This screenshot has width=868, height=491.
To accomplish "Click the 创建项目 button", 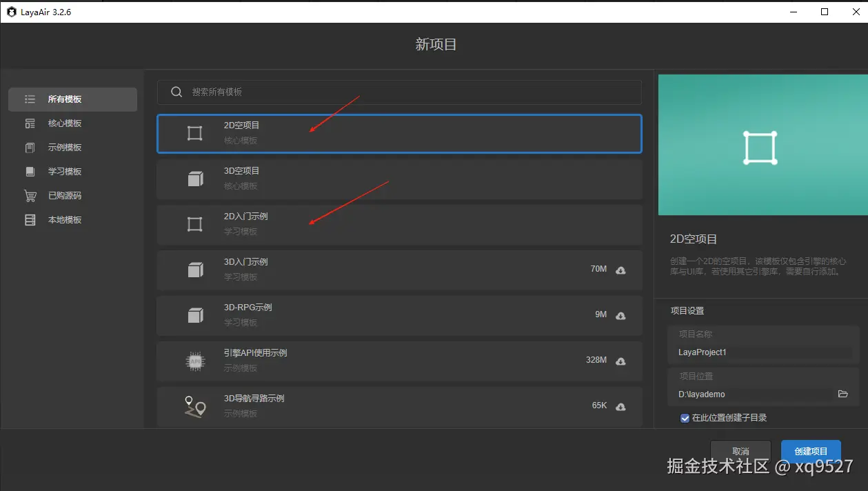I will pos(811,451).
